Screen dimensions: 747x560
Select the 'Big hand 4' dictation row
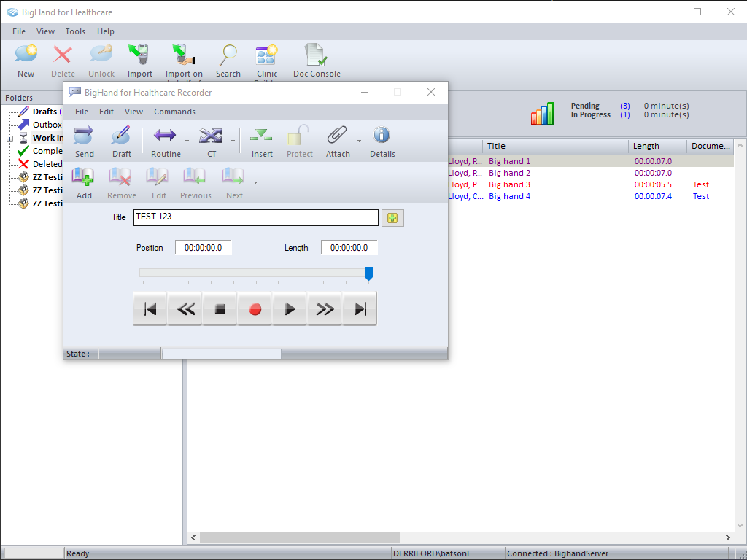coord(590,196)
